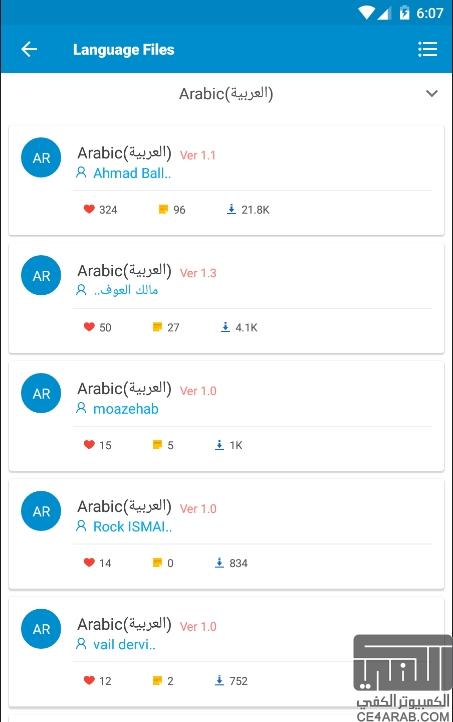Select the AR avatar of Ver 1.3 file
This screenshot has width=453, height=722.
[x=41, y=275]
